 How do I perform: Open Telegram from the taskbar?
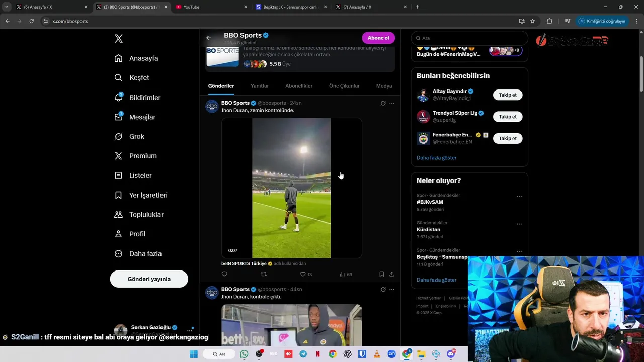[x=303, y=354]
